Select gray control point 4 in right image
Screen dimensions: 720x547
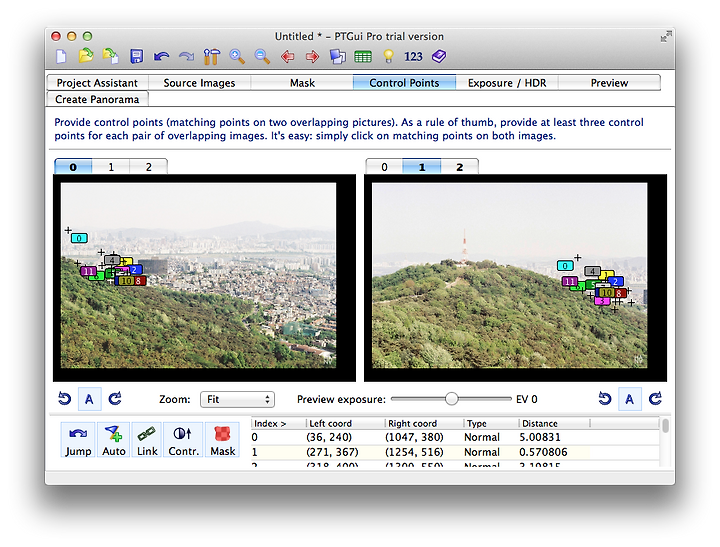pyautogui.click(x=592, y=271)
